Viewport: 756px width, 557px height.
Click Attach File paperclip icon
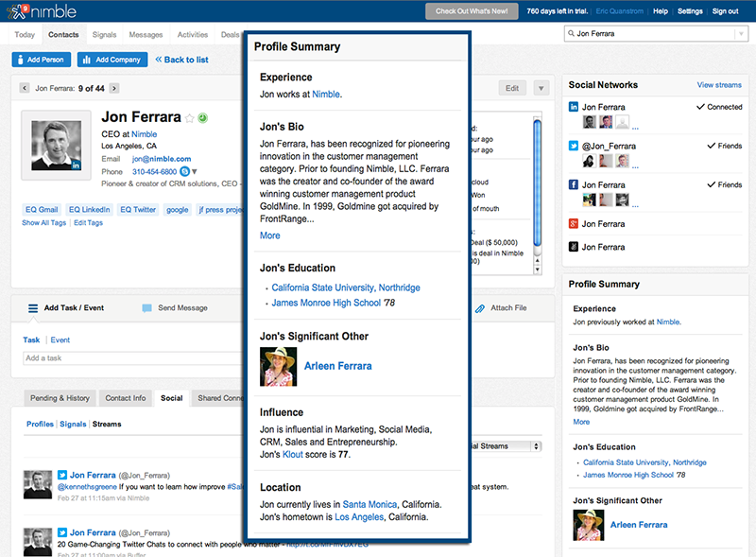(480, 308)
